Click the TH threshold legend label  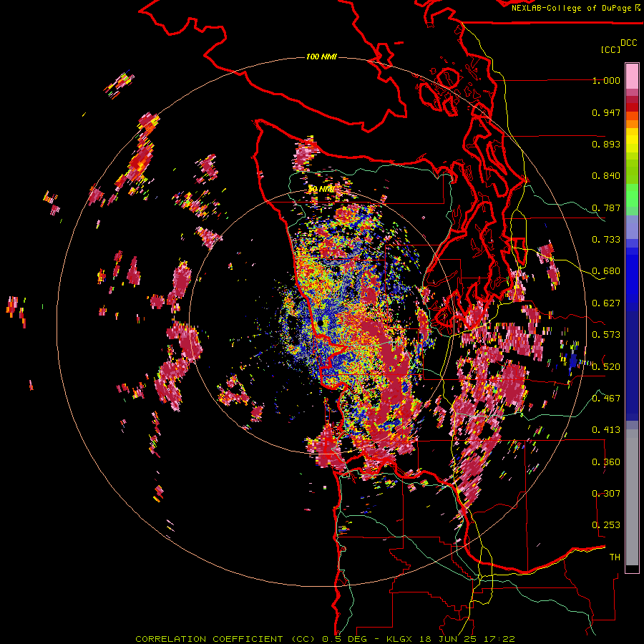coord(615,557)
